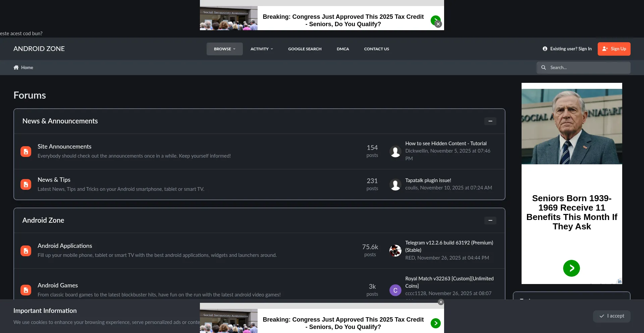Click the News & Tips forum icon
Viewport: 644px width, 333px height.
pos(26,184)
